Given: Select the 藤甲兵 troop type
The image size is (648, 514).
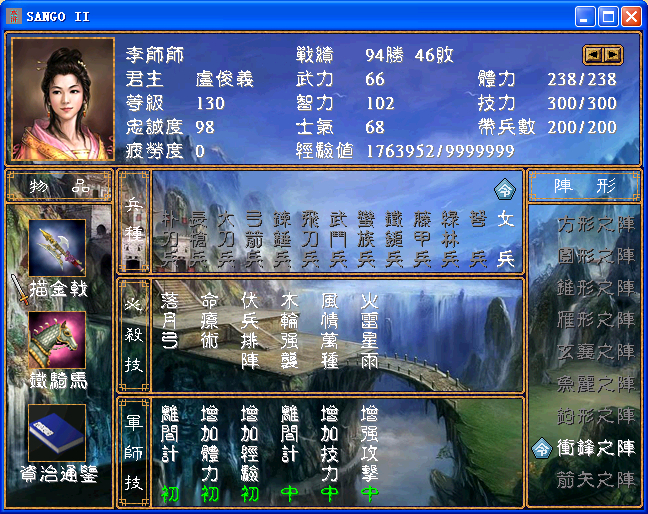Looking at the screenshot, I should pyautogui.click(x=422, y=239).
